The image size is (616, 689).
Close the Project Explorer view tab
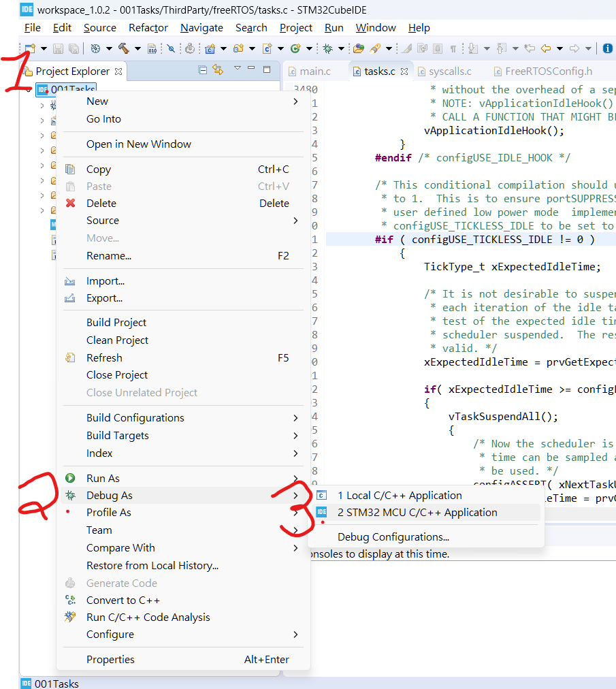coord(118,71)
